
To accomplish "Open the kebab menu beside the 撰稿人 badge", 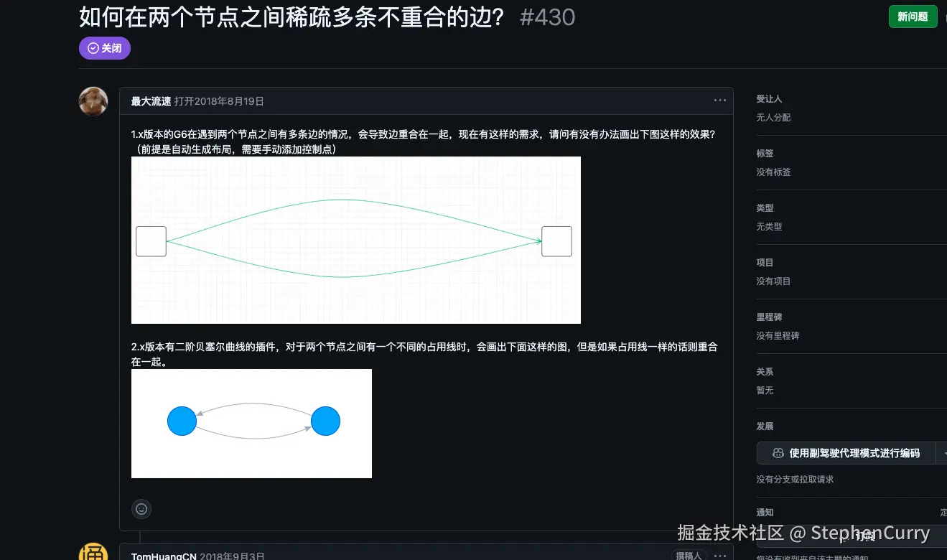I will 719,555.
